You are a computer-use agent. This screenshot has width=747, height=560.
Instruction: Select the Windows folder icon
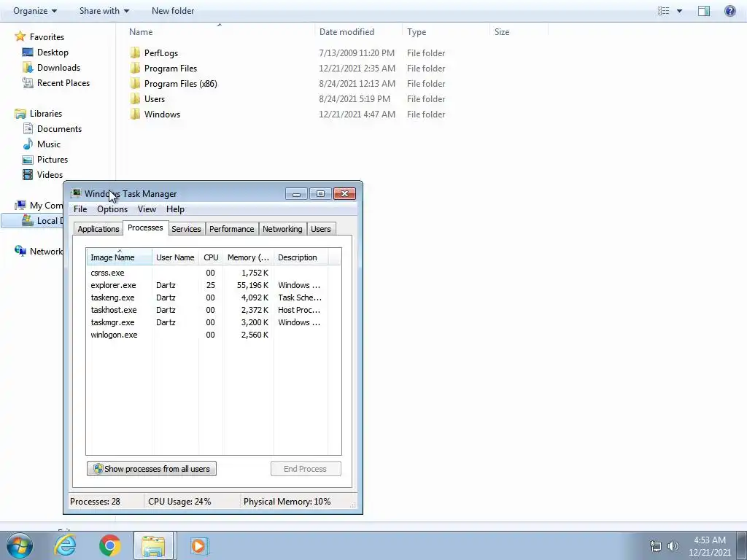click(135, 114)
